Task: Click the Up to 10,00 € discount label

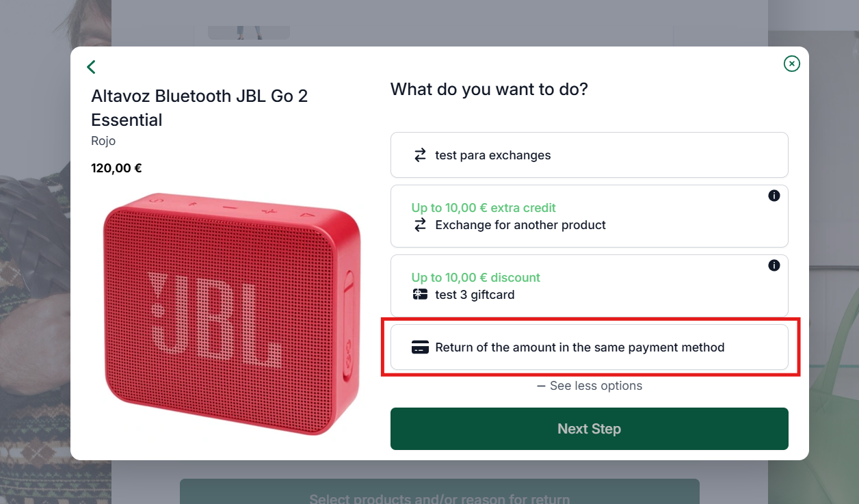Action: (476, 278)
